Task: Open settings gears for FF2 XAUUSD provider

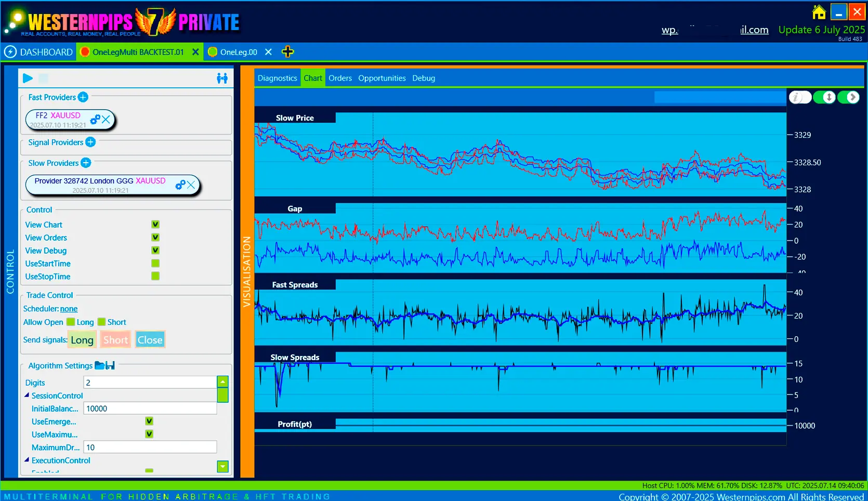Action: (x=95, y=120)
